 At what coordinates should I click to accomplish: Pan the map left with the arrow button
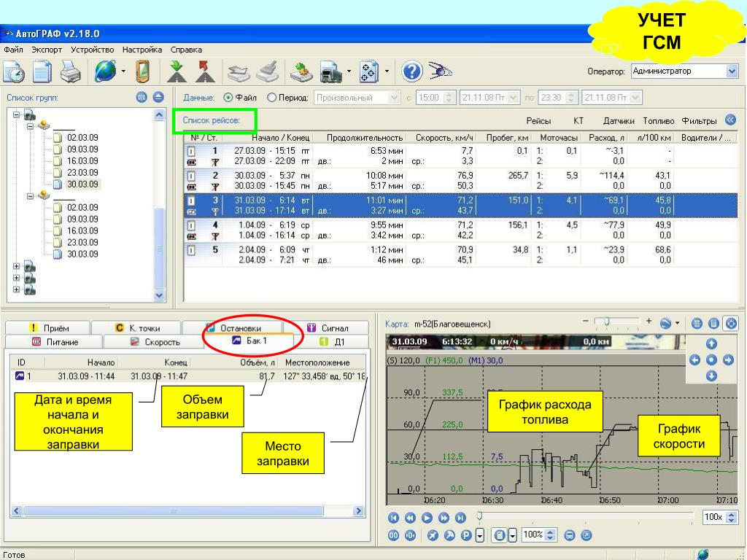tap(694, 360)
